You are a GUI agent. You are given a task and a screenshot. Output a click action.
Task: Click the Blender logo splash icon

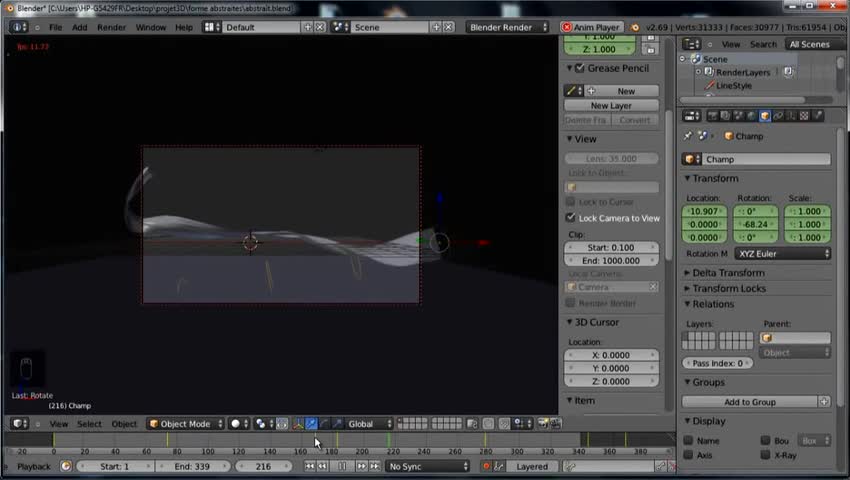[x=635, y=27]
